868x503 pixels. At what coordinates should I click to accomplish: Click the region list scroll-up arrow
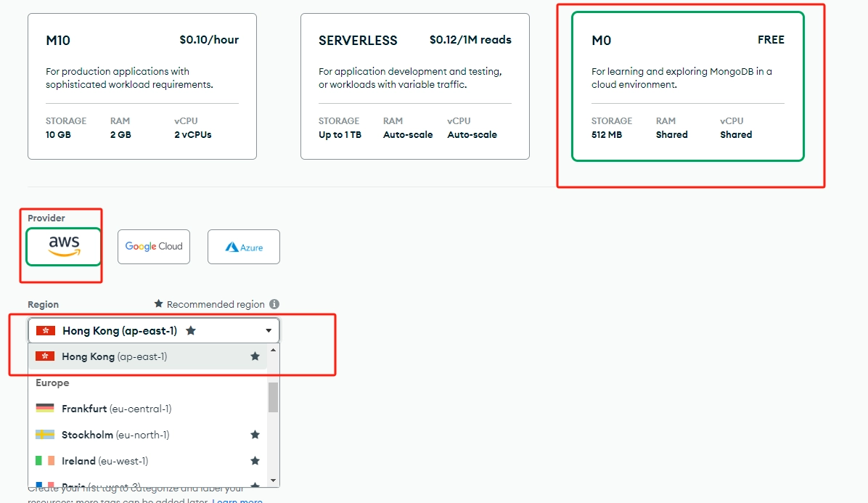[273, 350]
